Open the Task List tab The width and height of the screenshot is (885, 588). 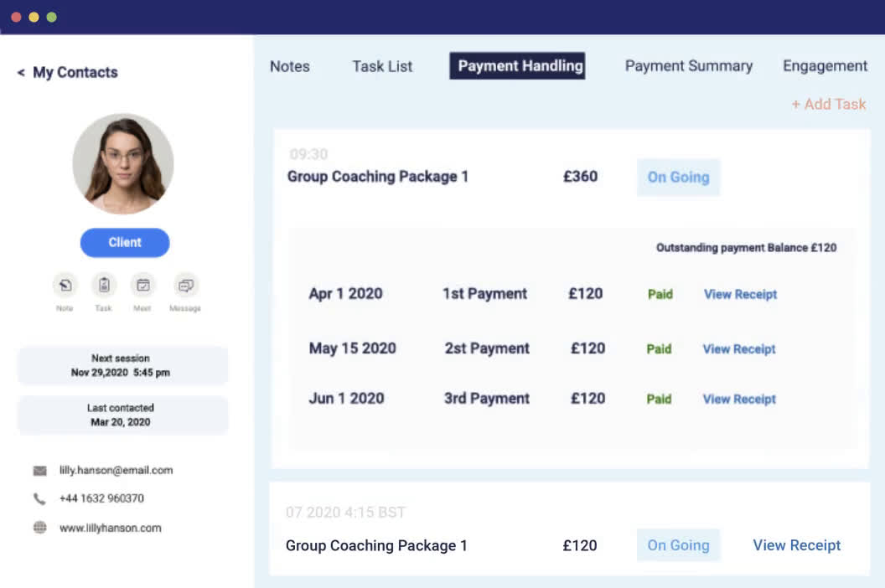point(382,66)
